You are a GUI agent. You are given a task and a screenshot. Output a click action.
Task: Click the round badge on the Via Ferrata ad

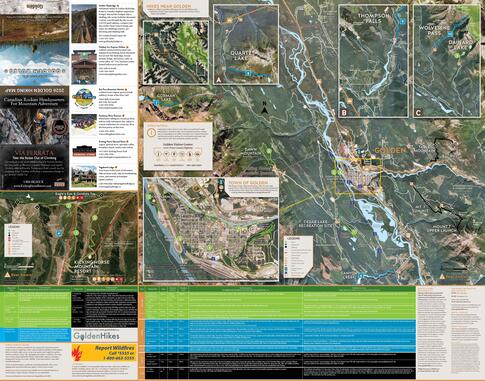[x=60, y=127]
